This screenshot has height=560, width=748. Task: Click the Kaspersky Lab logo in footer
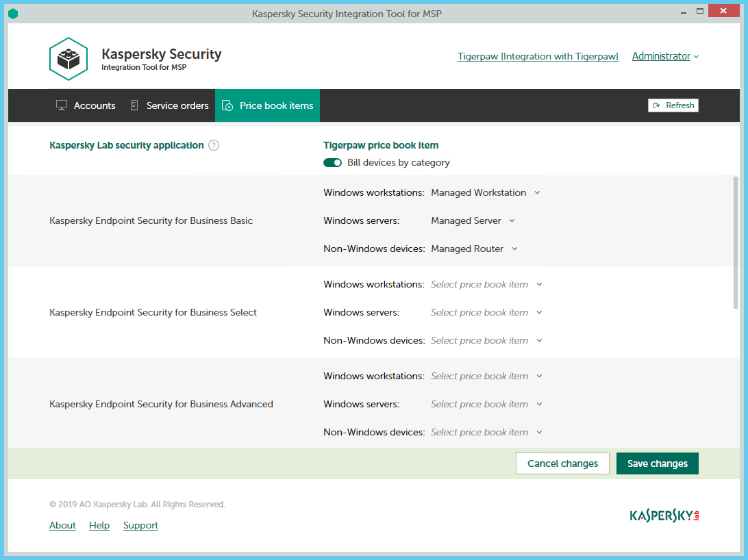tap(664, 516)
